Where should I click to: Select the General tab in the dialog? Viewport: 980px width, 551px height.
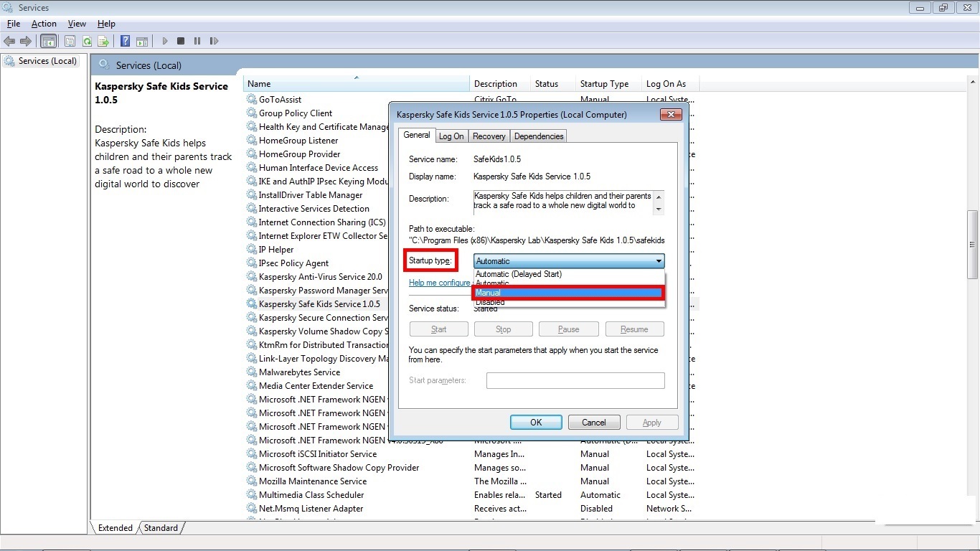(x=417, y=135)
